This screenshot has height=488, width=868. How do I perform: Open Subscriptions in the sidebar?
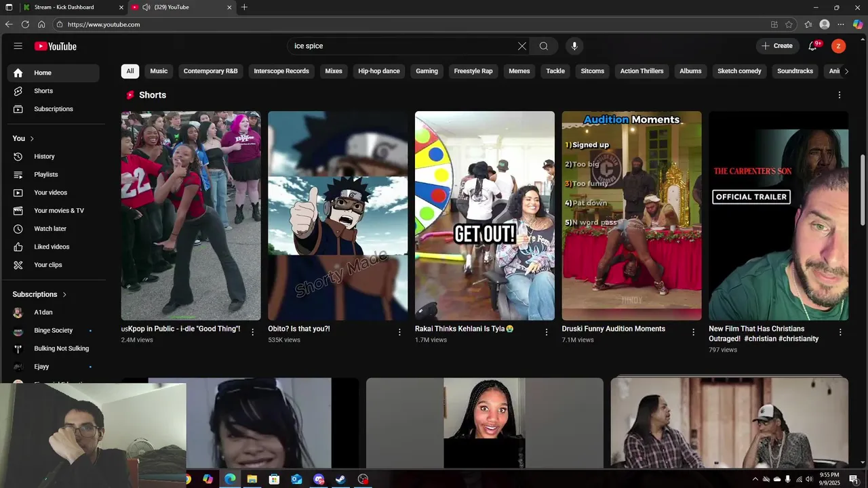53,109
